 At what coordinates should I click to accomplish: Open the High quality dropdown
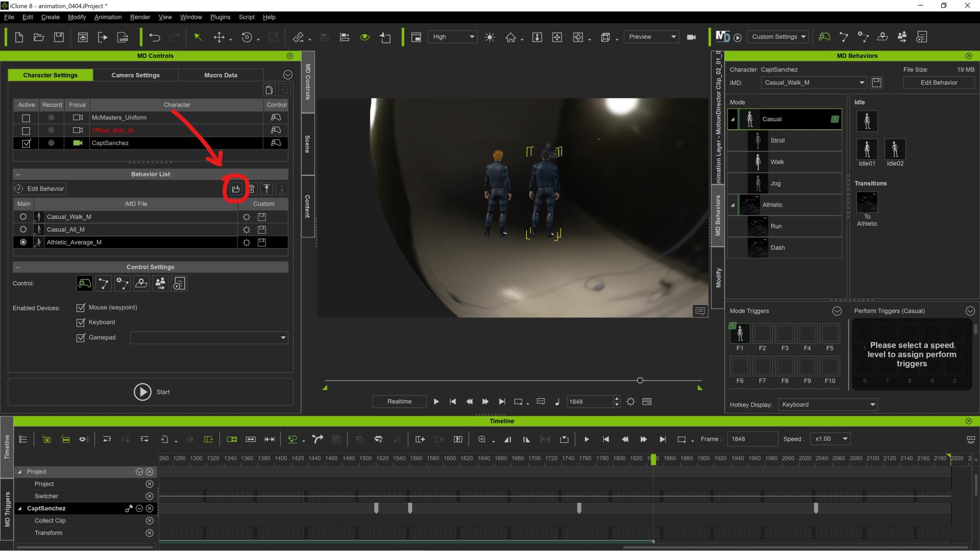click(x=453, y=37)
